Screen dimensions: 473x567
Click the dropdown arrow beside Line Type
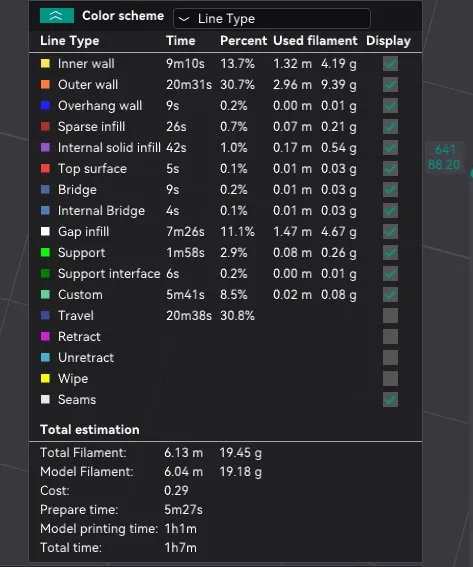point(184,19)
